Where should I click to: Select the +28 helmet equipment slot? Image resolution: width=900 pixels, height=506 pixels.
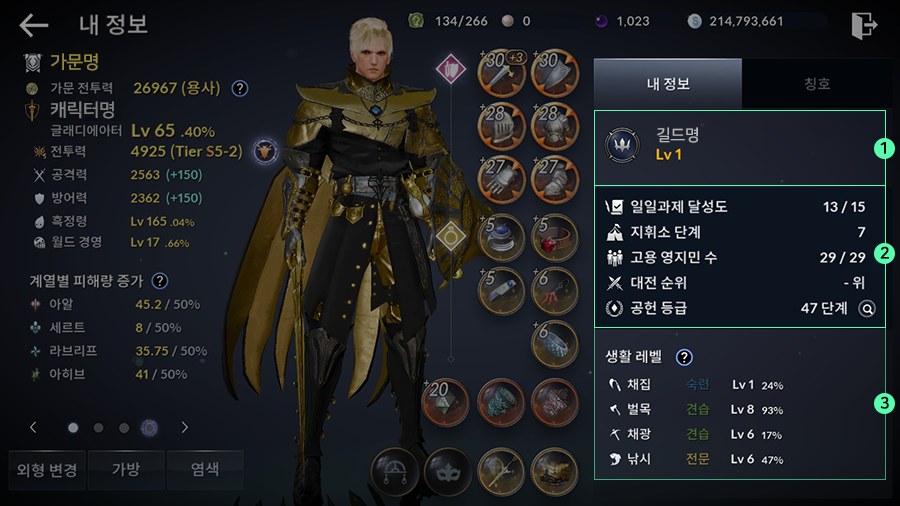[x=501, y=126]
